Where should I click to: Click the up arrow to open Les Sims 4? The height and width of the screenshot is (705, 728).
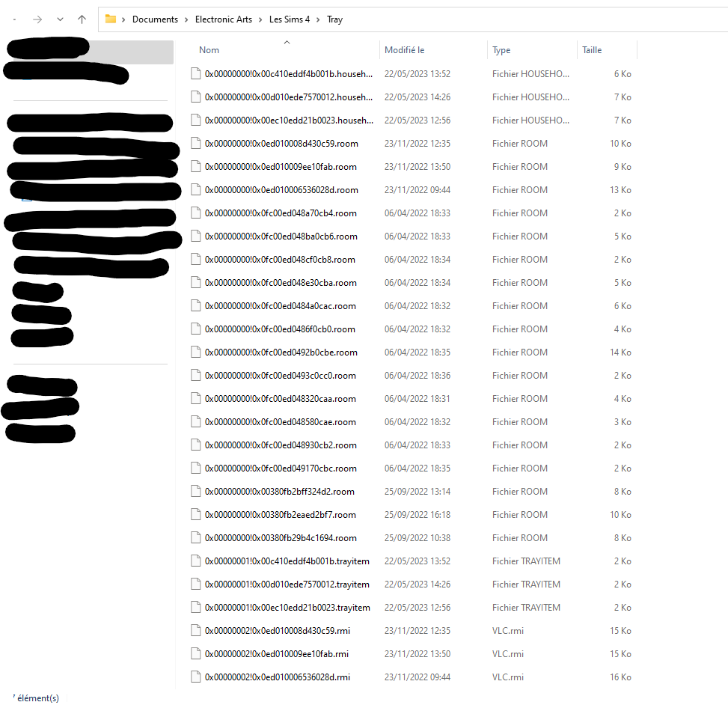tap(82, 19)
